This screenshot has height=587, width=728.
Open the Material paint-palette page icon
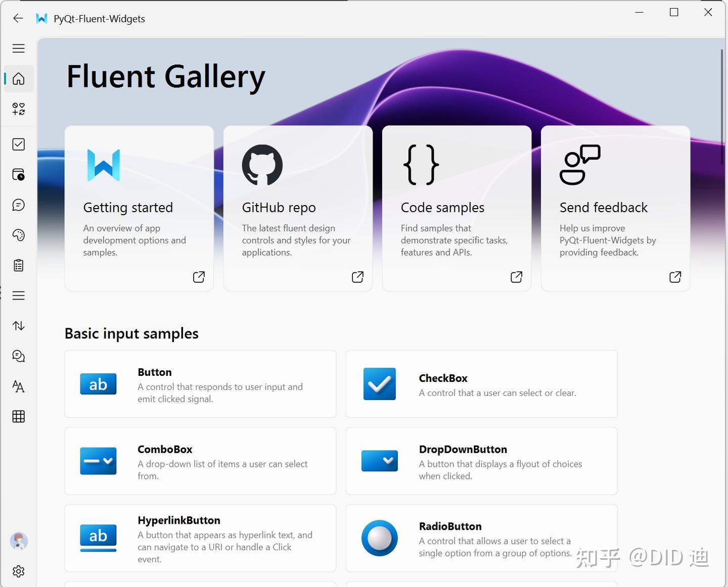(18, 235)
